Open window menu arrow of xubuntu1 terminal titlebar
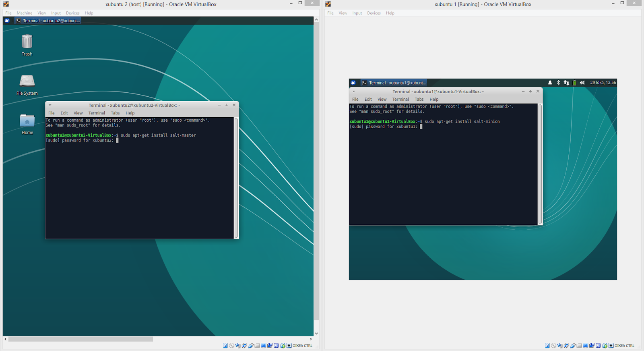Screen dimensions: 644x351 click(x=354, y=91)
